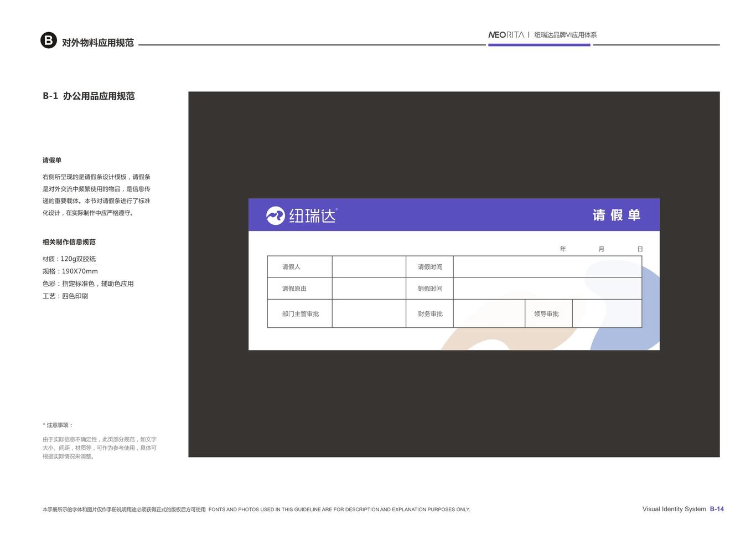The height and width of the screenshot is (535, 756).
Task: Click the heading 对外物料应用规范
Action: tap(98, 43)
